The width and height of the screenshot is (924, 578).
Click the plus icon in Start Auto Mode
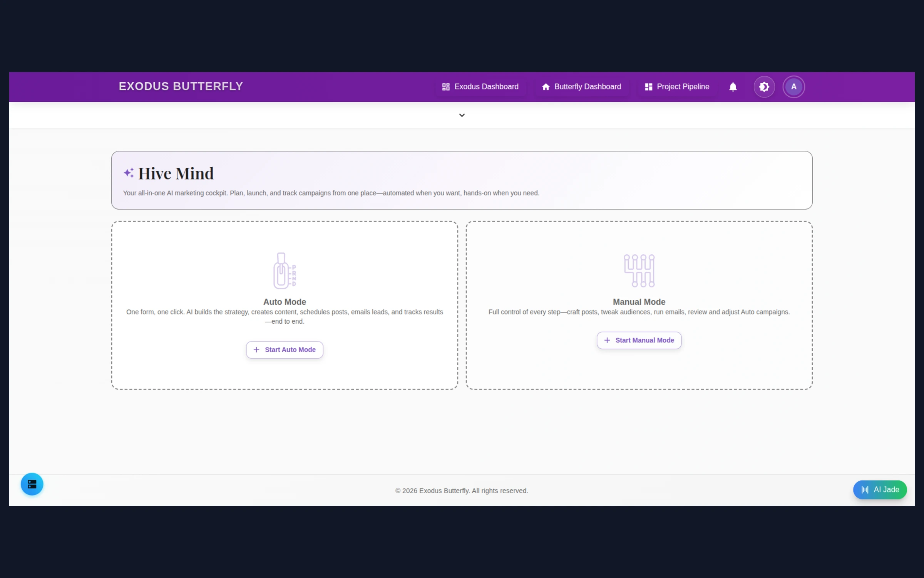[256, 349]
